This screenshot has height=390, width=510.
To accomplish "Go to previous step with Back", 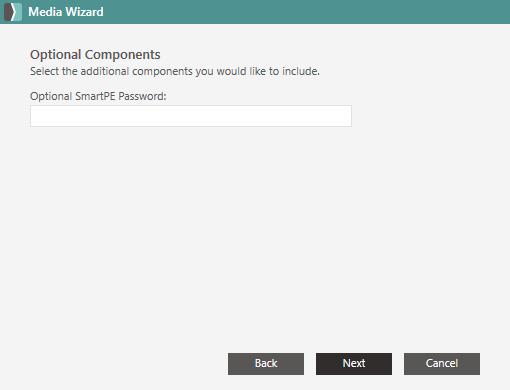I will click(266, 364).
